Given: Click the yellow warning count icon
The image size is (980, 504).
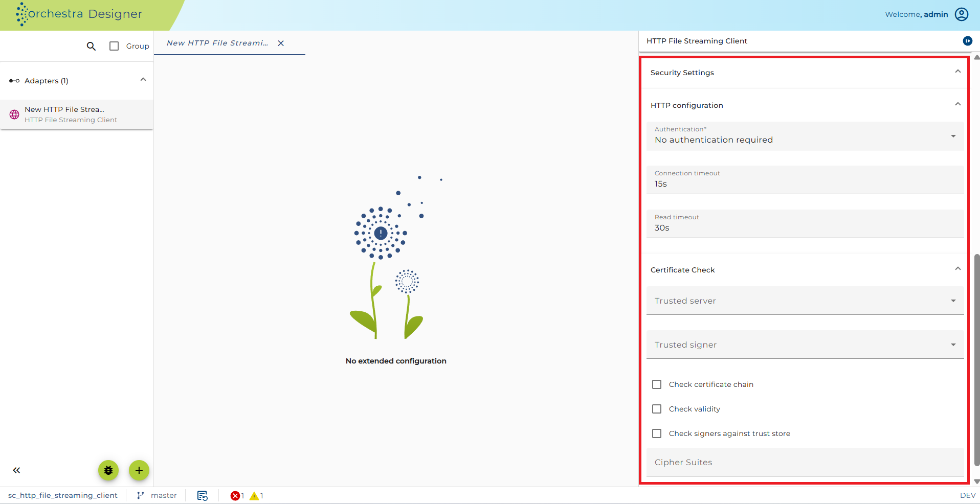Looking at the screenshot, I should pos(254,496).
